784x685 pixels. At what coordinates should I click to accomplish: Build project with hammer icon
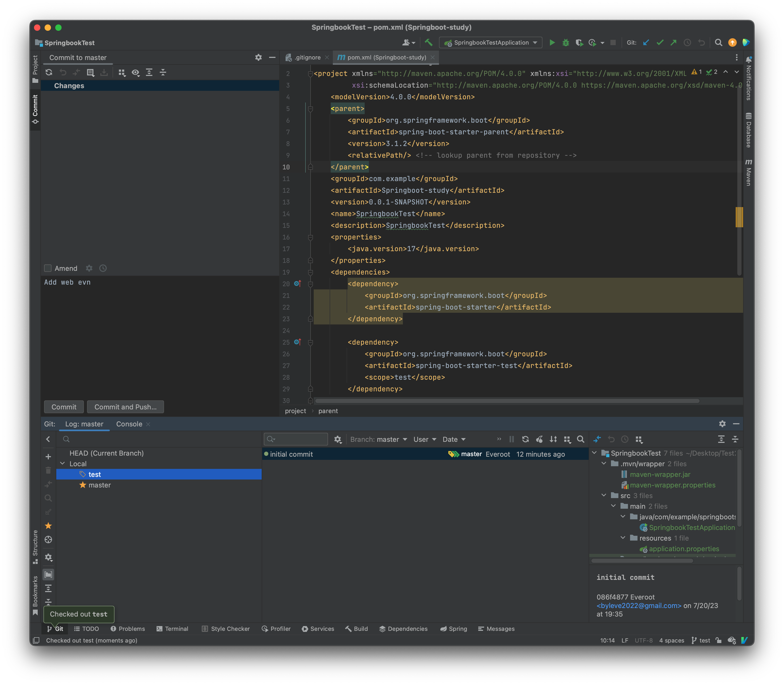(429, 42)
